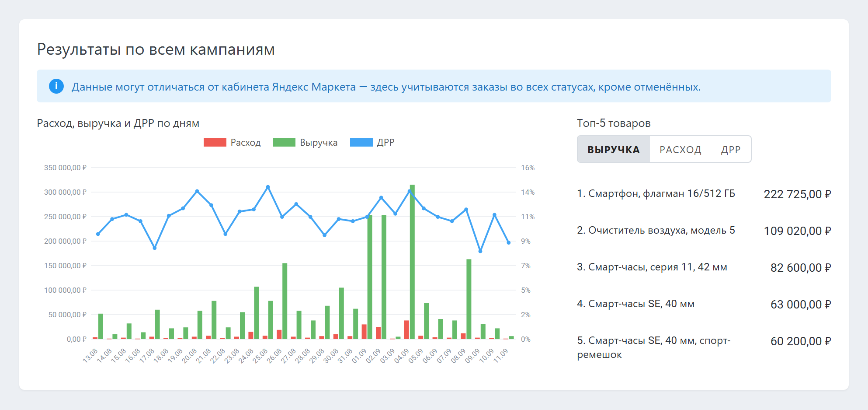Click the ДРР line low point at 17.08
Viewport: 868px width, 410px height.
pyautogui.click(x=155, y=248)
